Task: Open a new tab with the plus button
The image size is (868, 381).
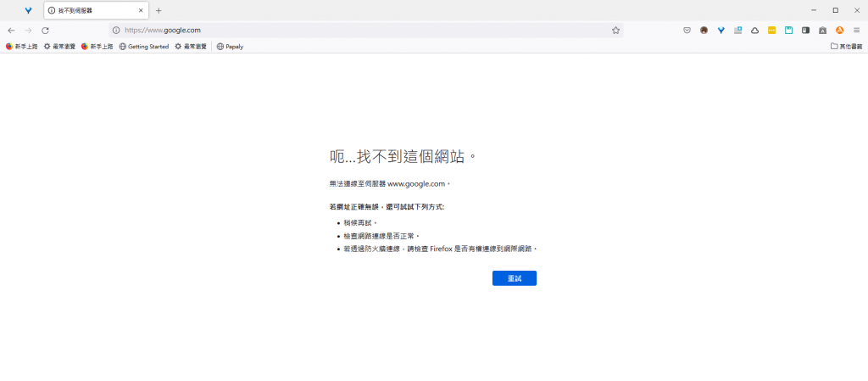Action: click(159, 10)
